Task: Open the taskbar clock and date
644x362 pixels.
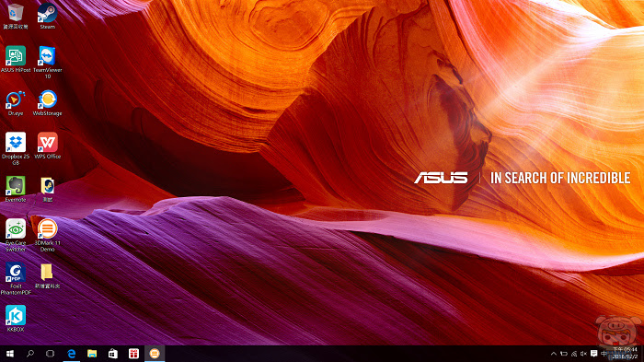Action: [x=625, y=354]
